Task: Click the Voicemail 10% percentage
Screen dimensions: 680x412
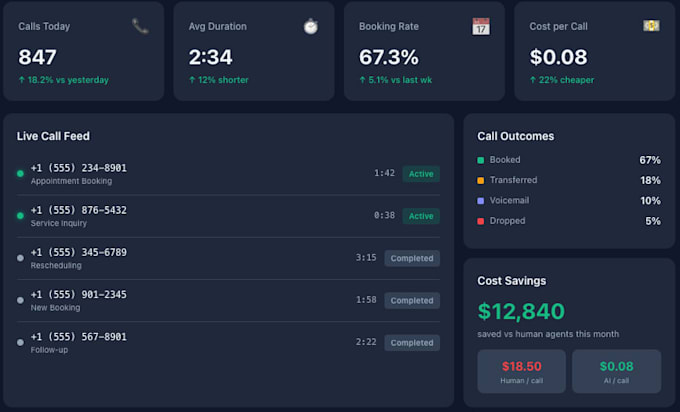Action: pos(651,201)
